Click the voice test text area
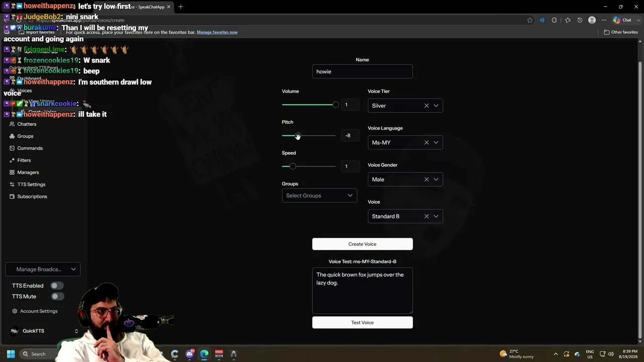This screenshot has height=362, width=644. point(362,291)
